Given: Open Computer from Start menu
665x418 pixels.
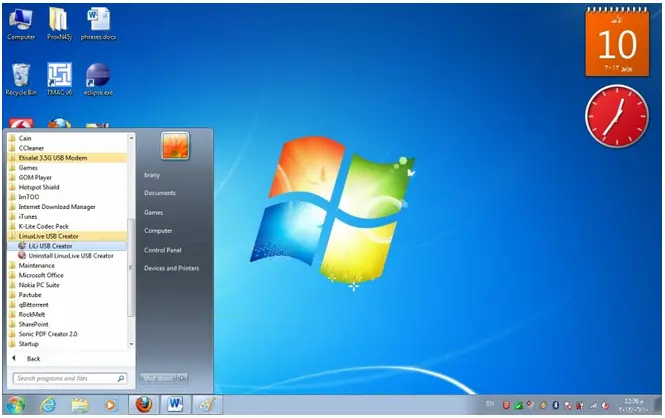Looking at the screenshot, I should tap(158, 231).
